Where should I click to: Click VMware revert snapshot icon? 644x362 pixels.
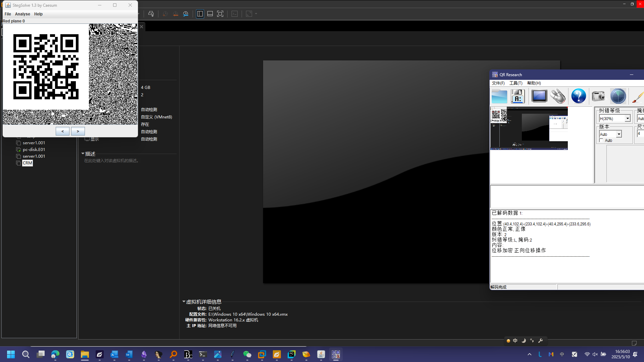176,14
